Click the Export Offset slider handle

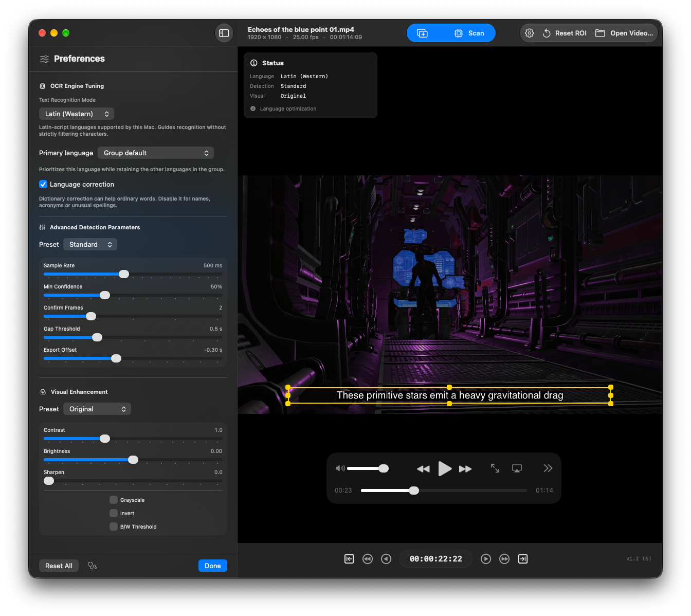pos(116,358)
